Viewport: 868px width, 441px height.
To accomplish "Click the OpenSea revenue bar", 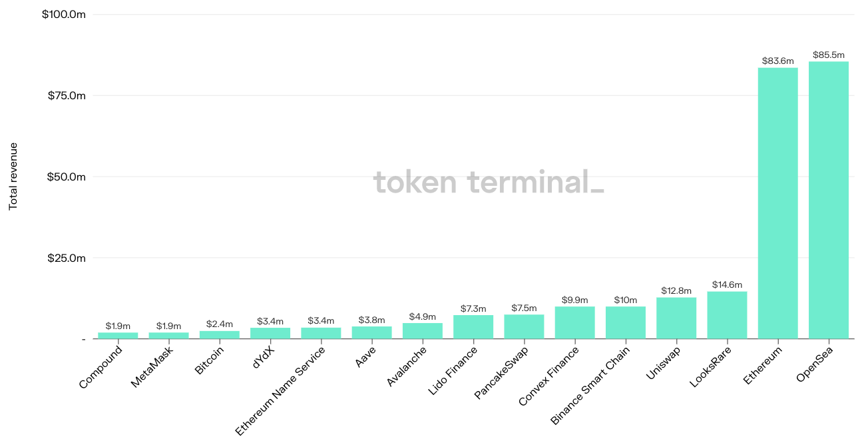I will 829,200.
